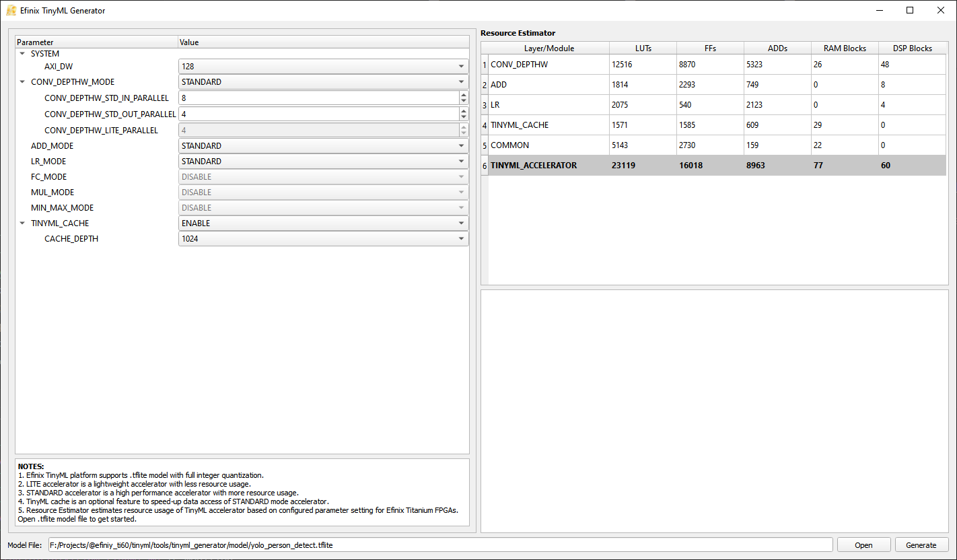This screenshot has width=957, height=560.
Task: Collapse the TINYML_CACHE tree group
Action: click(22, 223)
